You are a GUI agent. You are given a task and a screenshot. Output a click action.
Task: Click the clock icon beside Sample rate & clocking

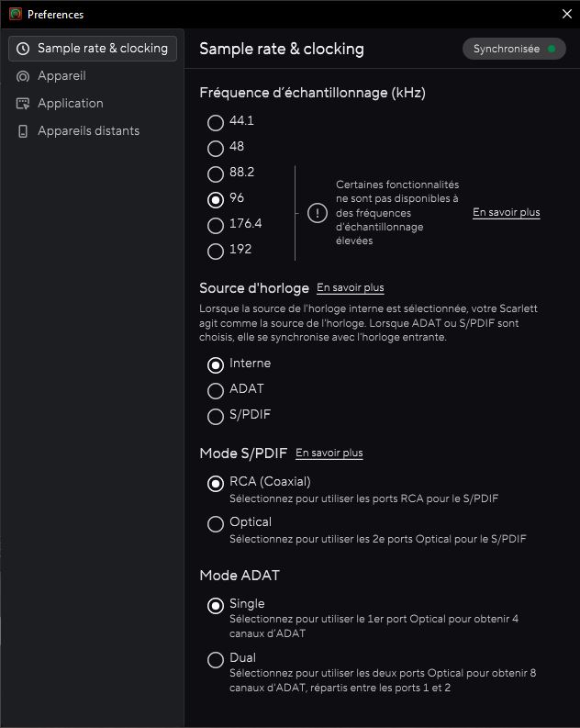tap(22, 49)
